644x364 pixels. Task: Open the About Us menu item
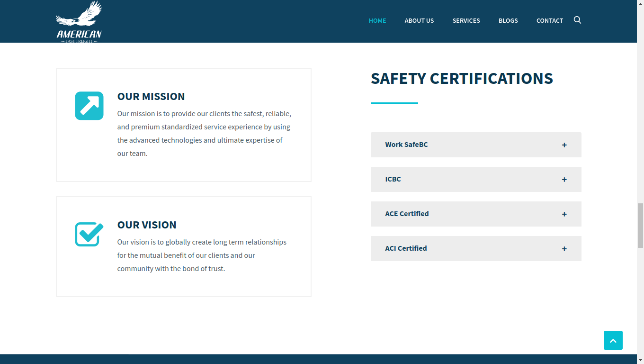[x=419, y=20]
